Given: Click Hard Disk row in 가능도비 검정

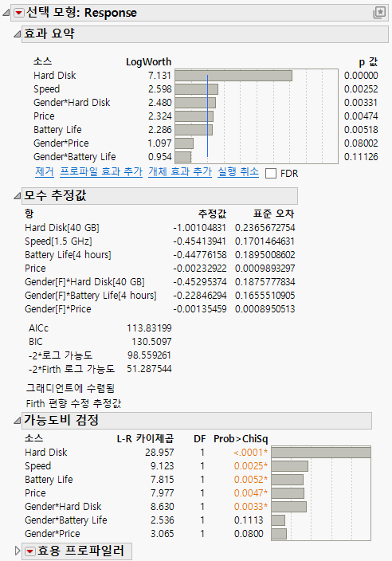Looking at the screenshot, I should tap(45, 453).
